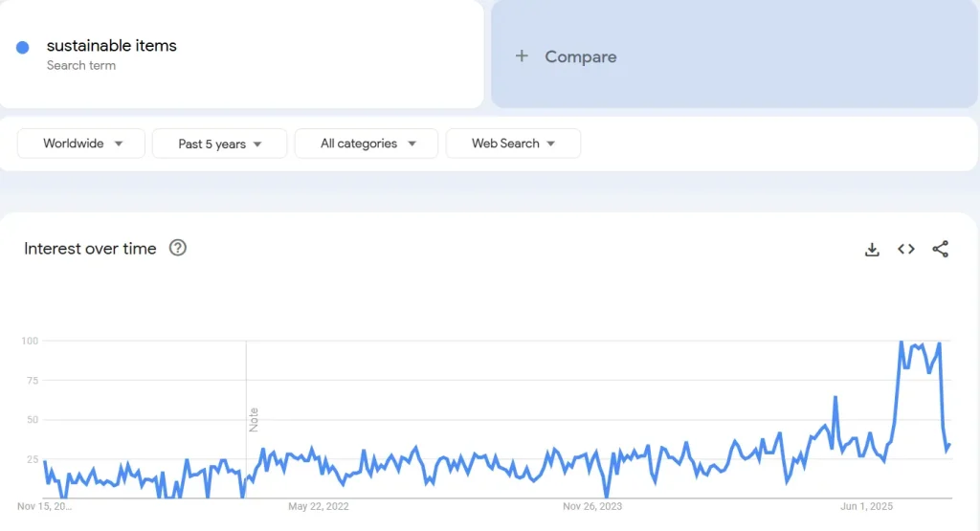The height and width of the screenshot is (531, 980).
Task: Download the Interest over time data
Action: (x=872, y=250)
